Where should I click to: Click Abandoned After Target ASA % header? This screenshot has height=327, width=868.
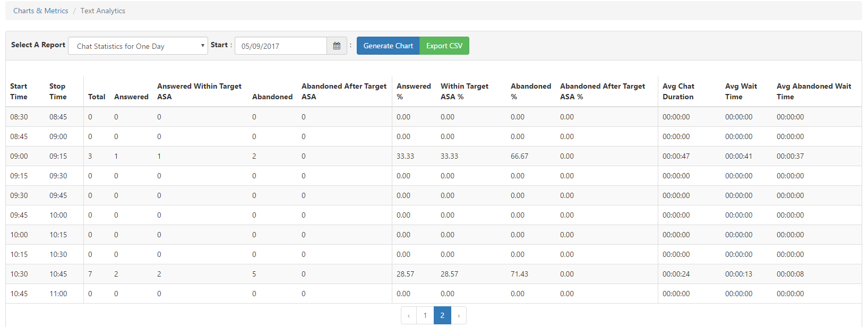point(603,91)
